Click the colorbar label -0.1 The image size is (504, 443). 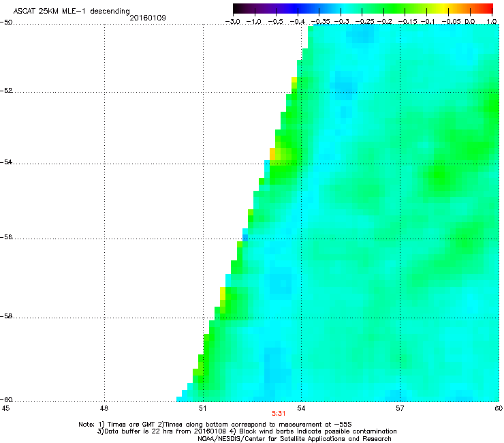(428, 22)
